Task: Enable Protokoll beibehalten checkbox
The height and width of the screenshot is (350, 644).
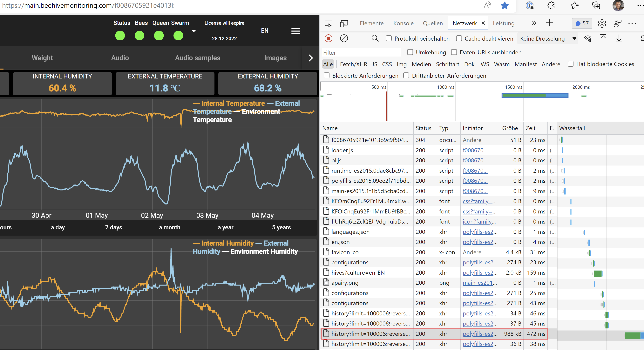Action: (389, 38)
